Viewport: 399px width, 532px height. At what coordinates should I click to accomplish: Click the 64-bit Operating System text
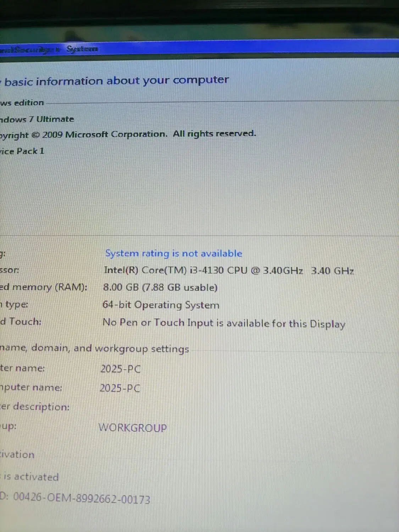(x=161, y=305)
